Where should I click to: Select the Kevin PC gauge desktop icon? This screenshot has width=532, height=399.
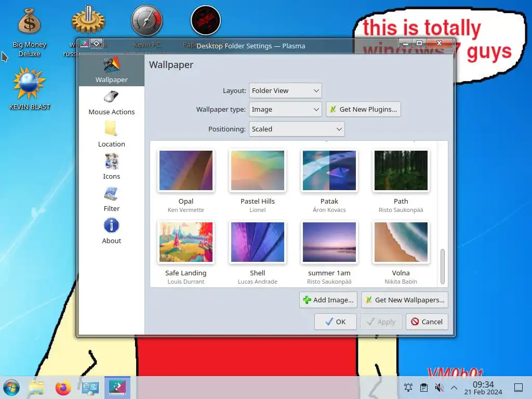pyautogui.click(x=147, y=21)
